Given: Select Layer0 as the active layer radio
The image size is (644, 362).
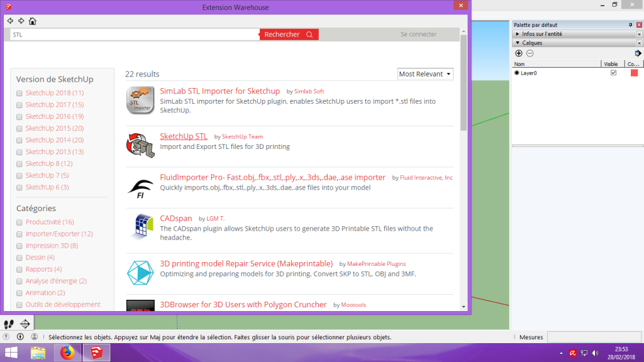Looking at the screenshot, I should [x=517, y=73].
